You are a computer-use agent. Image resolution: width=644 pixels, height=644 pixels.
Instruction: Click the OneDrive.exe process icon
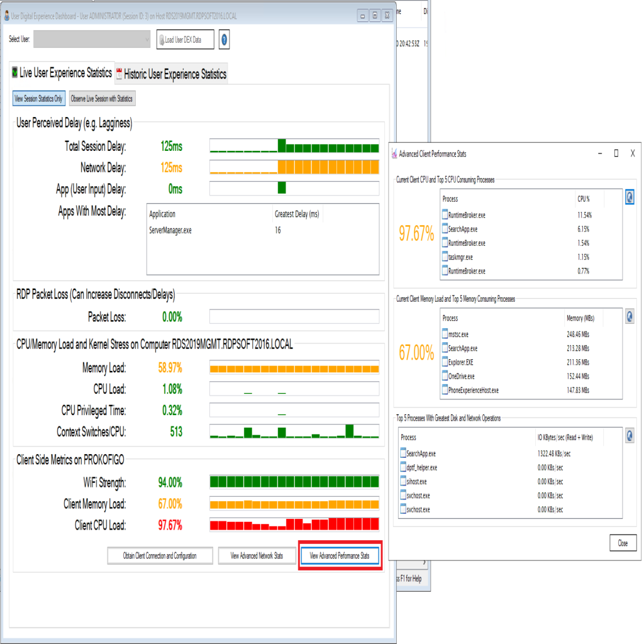(446, 376)
